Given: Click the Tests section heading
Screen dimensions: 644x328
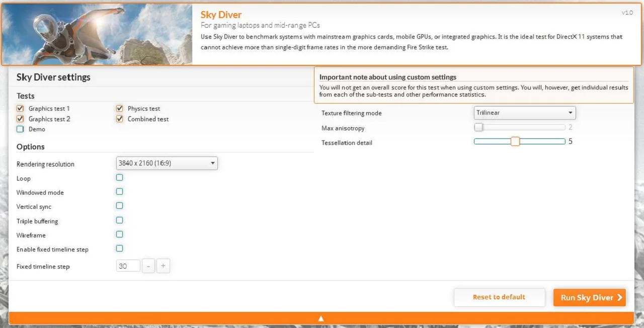Looking at the screenshot, I should tap(26, 96).
